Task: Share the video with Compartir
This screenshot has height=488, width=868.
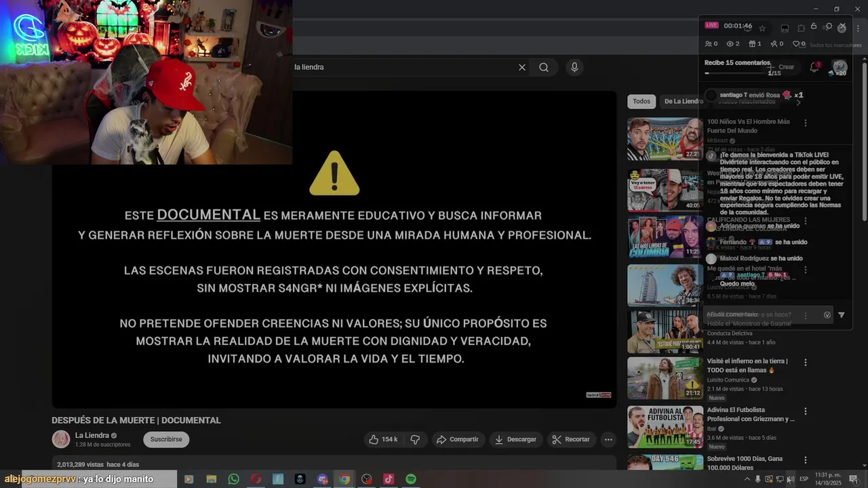Action: [458, 439]
